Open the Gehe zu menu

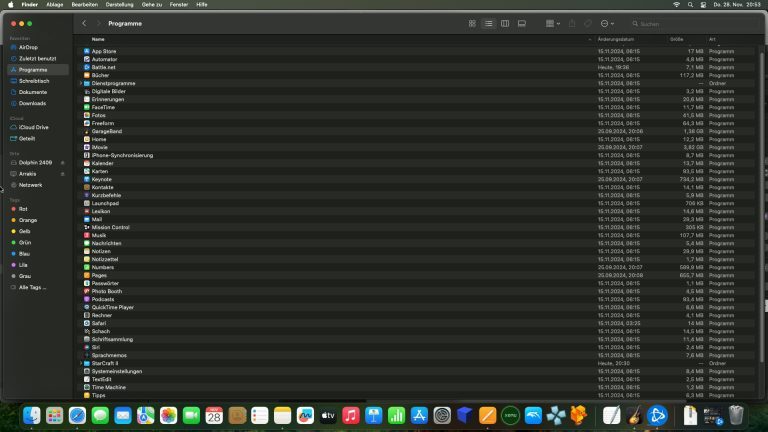[x=152, y=4]
